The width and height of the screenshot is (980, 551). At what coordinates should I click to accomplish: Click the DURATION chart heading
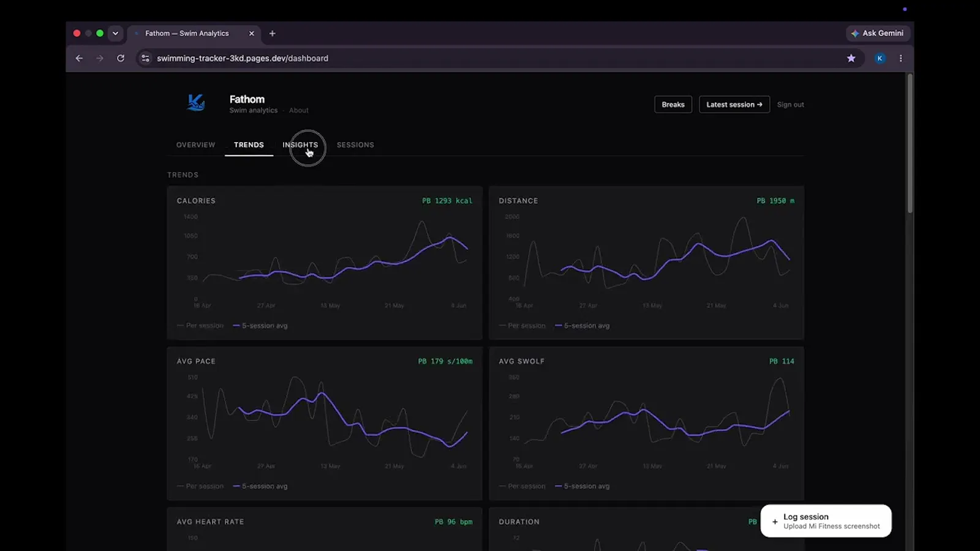(519, 522)
